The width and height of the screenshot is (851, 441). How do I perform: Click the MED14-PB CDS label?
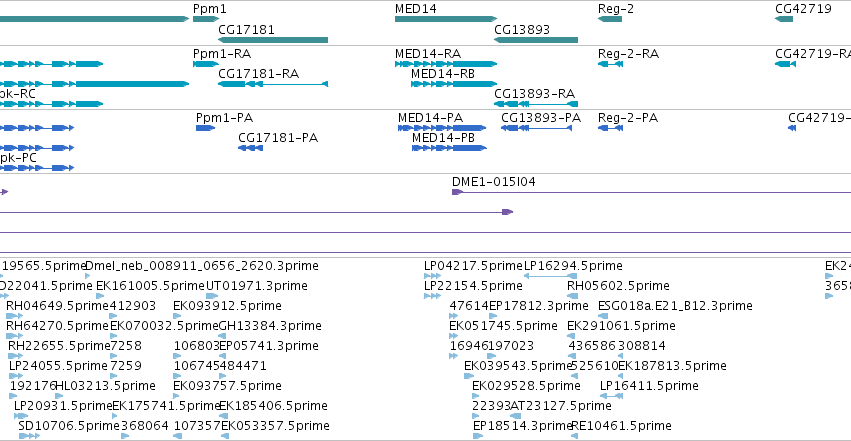point(443,138)
